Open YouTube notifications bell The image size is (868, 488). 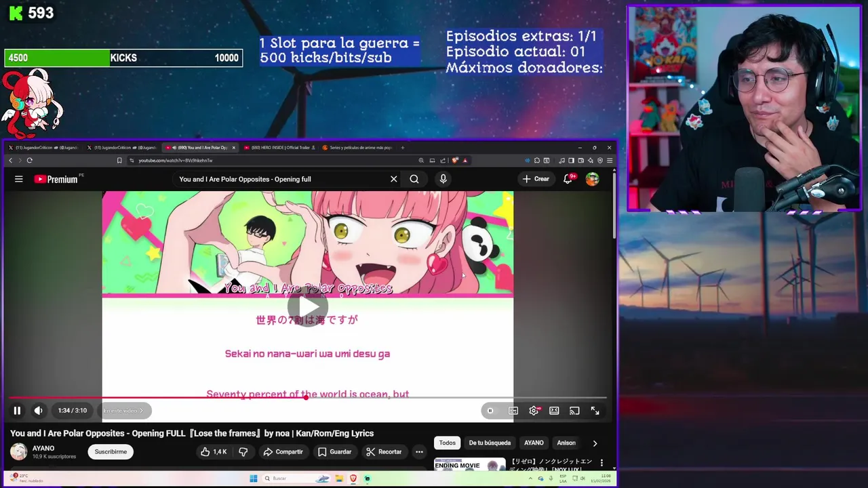point(568,179)
